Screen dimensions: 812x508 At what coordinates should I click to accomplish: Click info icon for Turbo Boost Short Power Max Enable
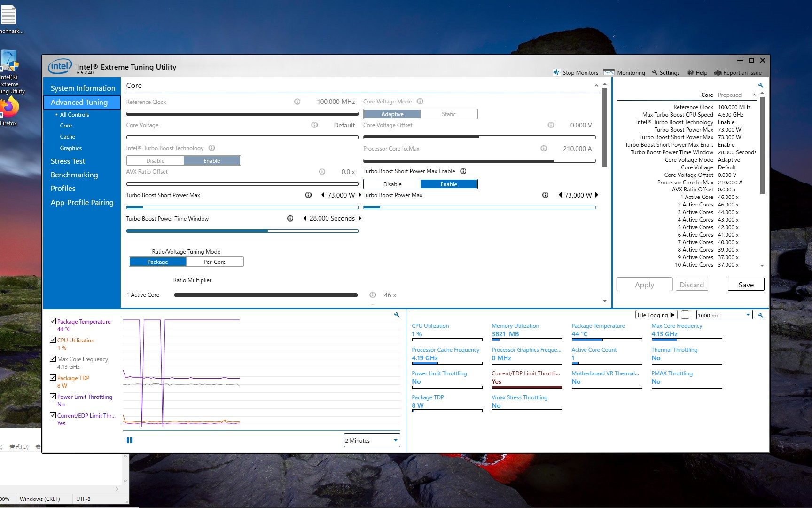point(463,171)
